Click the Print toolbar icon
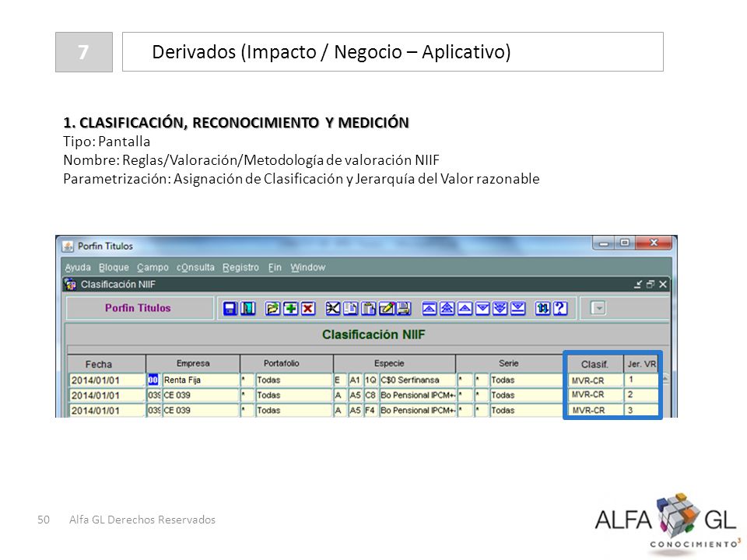 click(x=404, y=309)
